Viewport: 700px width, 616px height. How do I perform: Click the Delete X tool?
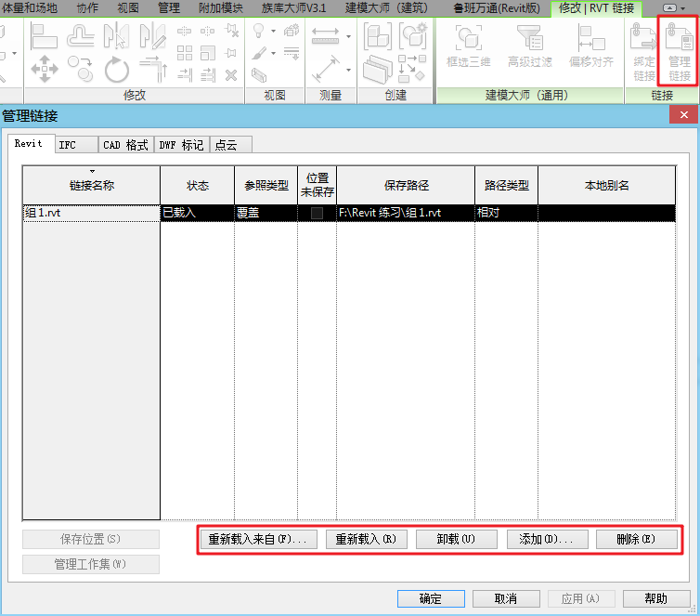pyautogui.click(x=231, y=75)
